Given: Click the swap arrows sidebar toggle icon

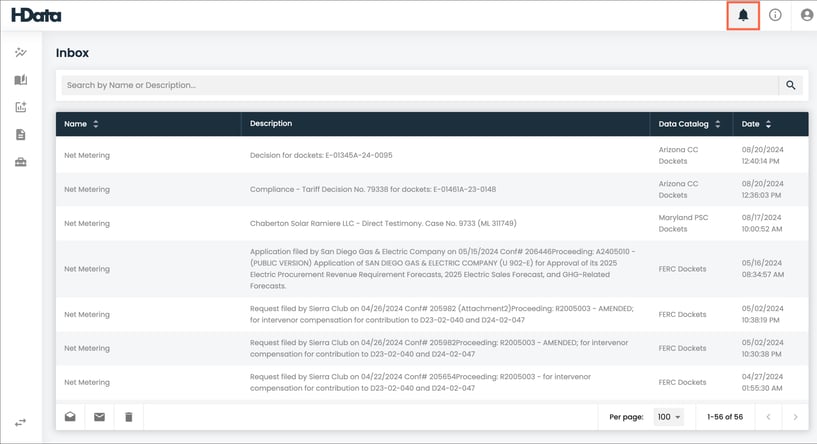Looking at the screenshot, I should click(20, 423).
